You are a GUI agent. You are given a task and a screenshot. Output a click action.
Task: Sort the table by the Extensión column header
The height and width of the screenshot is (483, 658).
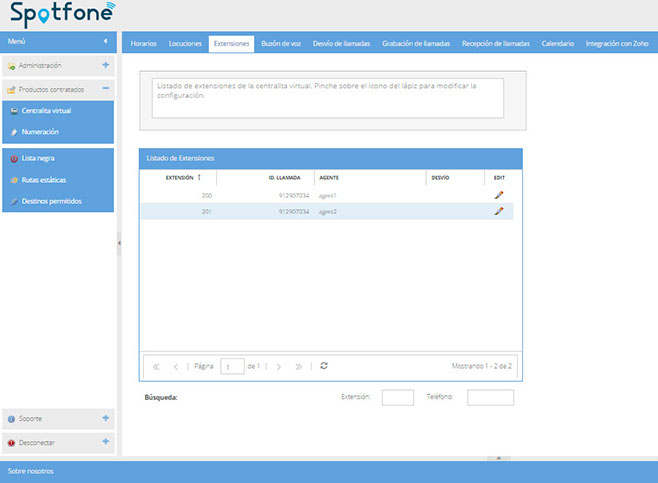pos(180,177)
